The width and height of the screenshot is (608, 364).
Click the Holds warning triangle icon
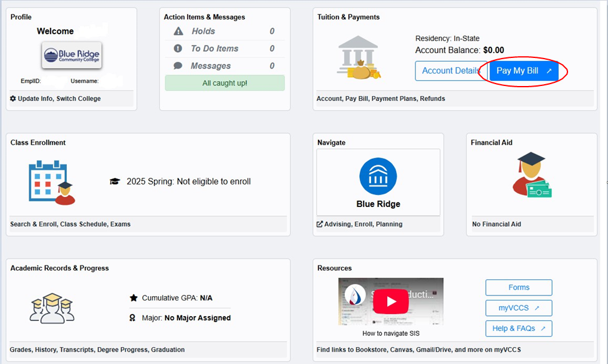(178, 31)
